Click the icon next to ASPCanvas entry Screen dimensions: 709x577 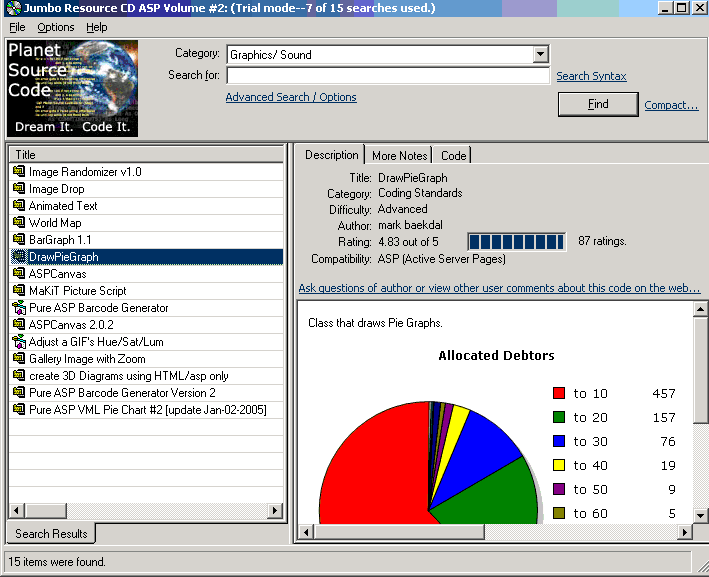pos(19,273)
